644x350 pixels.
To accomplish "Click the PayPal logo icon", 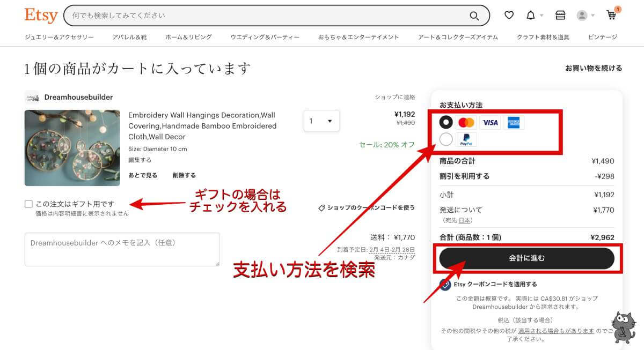I will pos(466,140).
